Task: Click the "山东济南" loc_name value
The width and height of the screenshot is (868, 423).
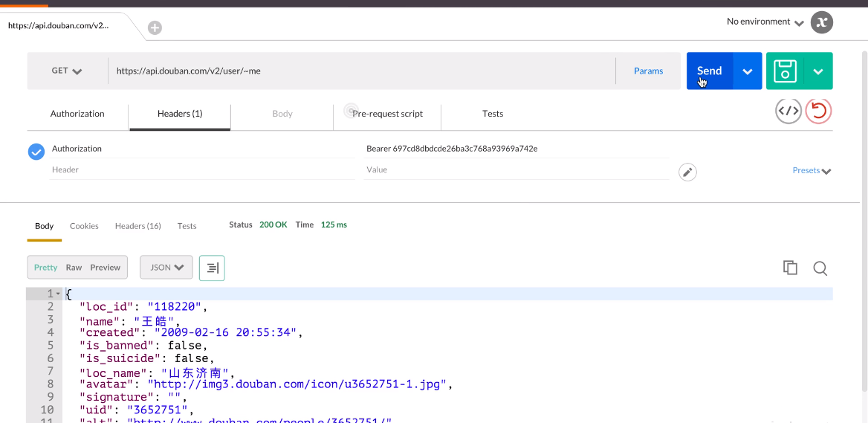Action: pyautogui.click(x=195, y=372)
